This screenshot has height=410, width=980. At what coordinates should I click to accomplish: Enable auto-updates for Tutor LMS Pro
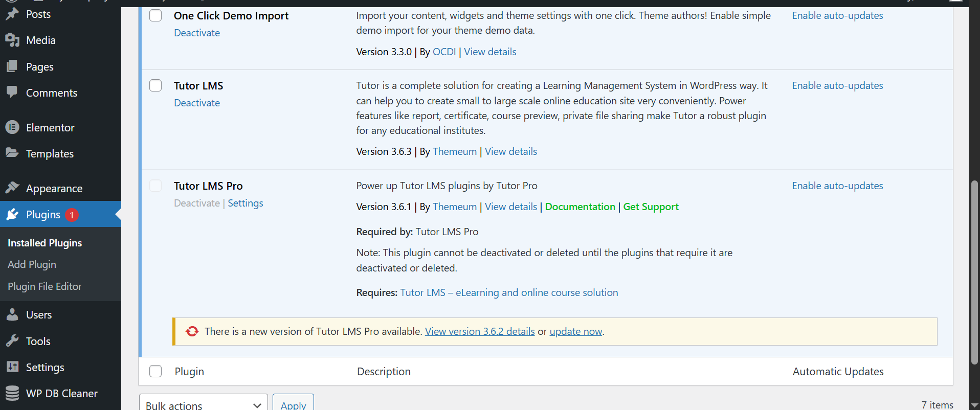(837, 186)
